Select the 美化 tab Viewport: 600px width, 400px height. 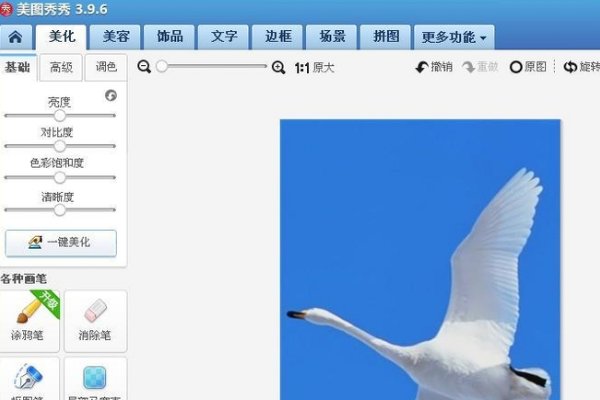[x=61, y=37]
